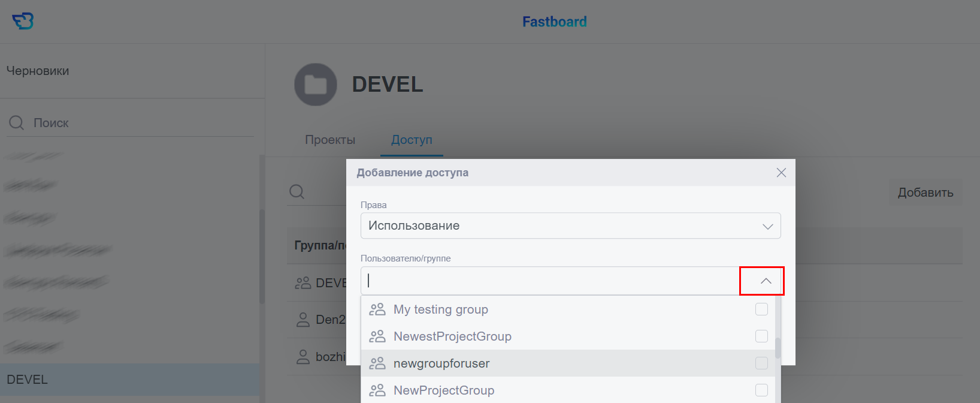Click the group icon beside NewestProjectGroup
Viewport: 980px width, 403px height.
(377, 336)
